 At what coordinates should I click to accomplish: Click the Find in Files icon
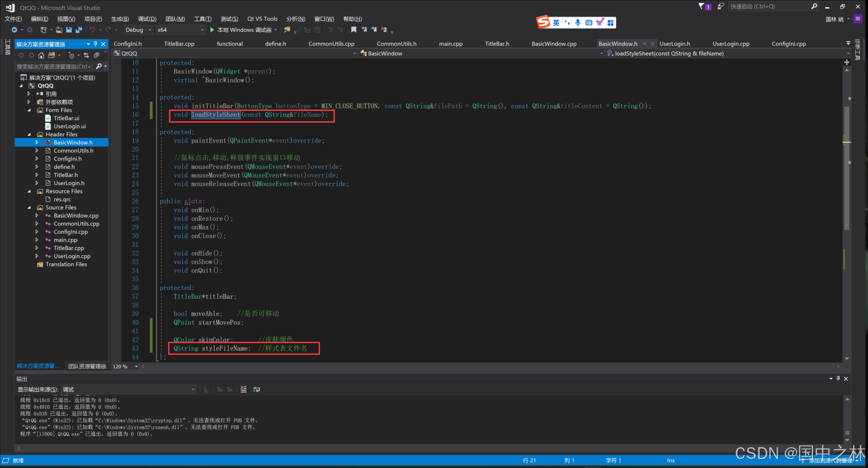[287, 30]
